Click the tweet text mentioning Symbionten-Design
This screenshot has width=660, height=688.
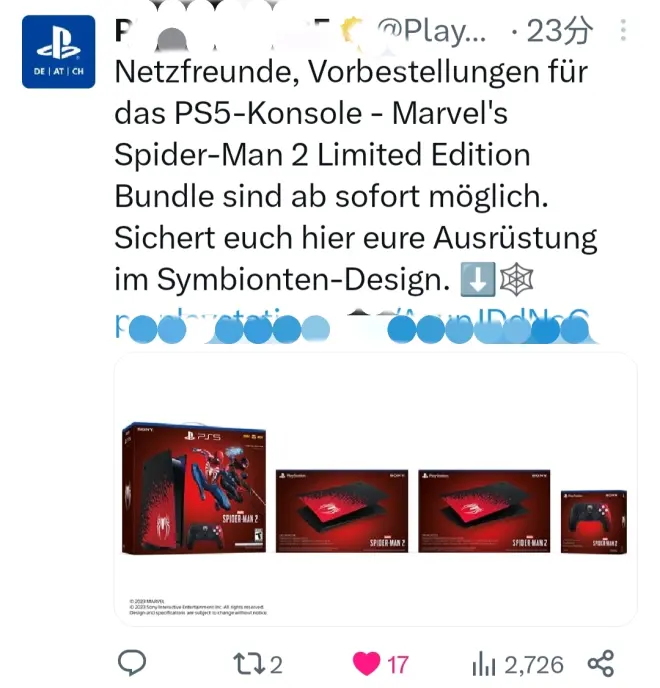tap(355, 176)
